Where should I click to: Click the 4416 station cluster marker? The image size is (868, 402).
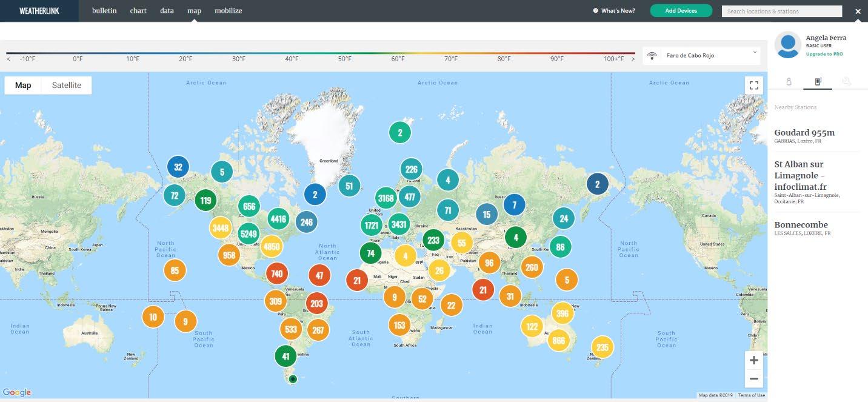click(278, 219)
